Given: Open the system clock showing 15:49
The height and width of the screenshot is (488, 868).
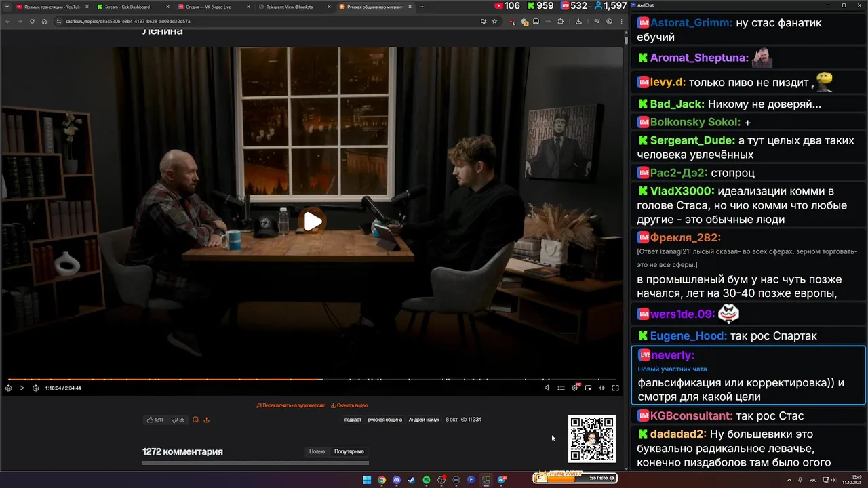Looking at the screenshot, I should tap(851, 480).
